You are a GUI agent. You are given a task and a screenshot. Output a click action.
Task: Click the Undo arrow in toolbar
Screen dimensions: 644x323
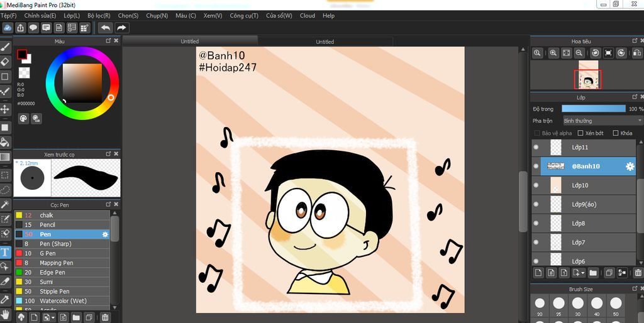click(106, 28)
